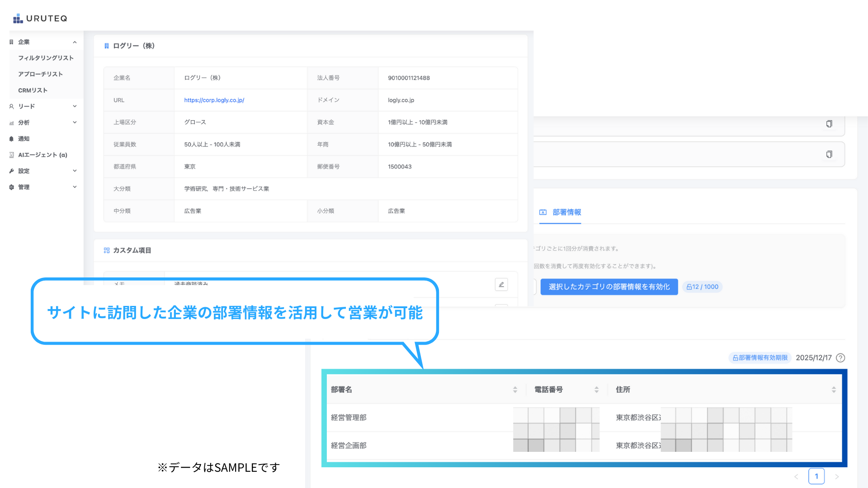Click the lower copy icon

[829, 155]
